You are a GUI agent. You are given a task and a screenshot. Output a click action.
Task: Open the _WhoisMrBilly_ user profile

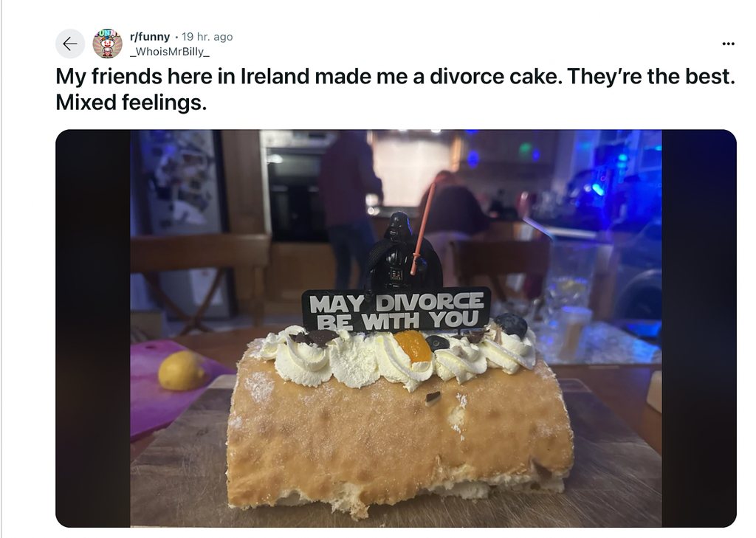pos(170,52)
